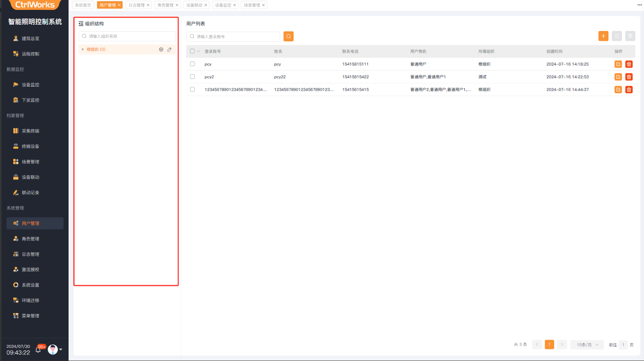
Task: Toggle the select-all checkbox in table header
Action: (x=192, y=51)
